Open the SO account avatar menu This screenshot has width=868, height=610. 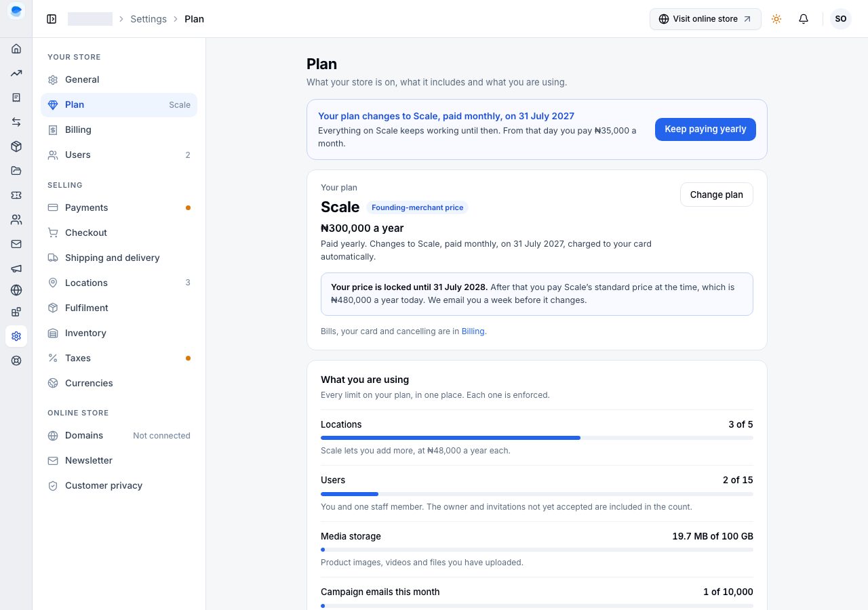click(x=841, y=19)
